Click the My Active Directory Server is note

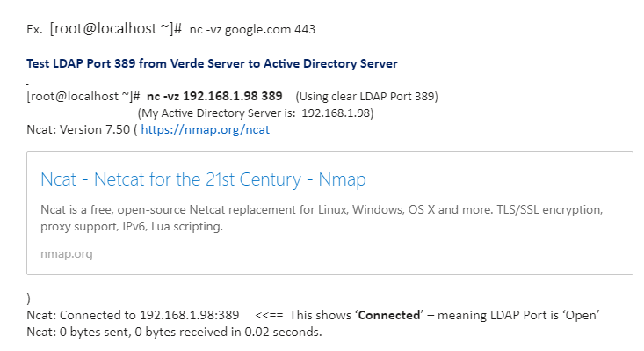[x=256, y=113]
